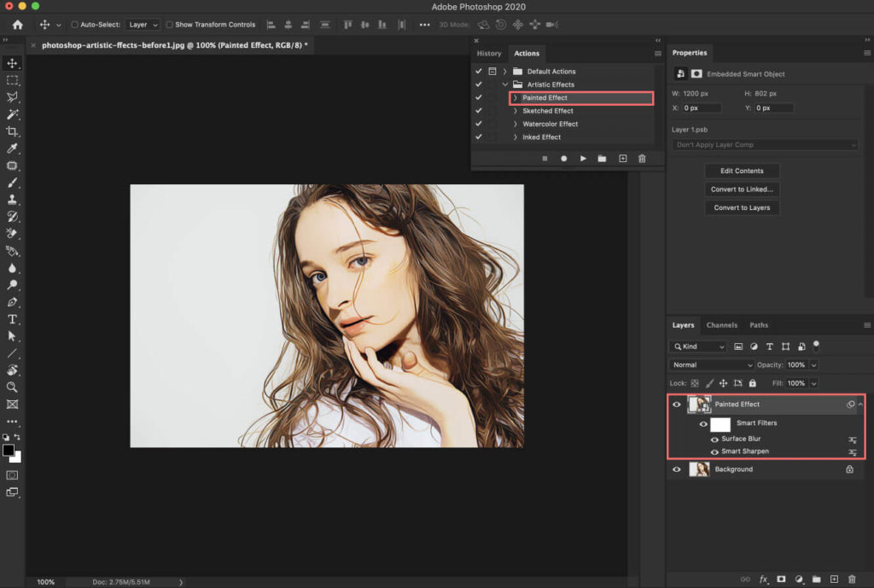Image resolution: width=874 pixels, height=588 pixels.
Task: Choose the Blur tool
Action: [12, 268]
